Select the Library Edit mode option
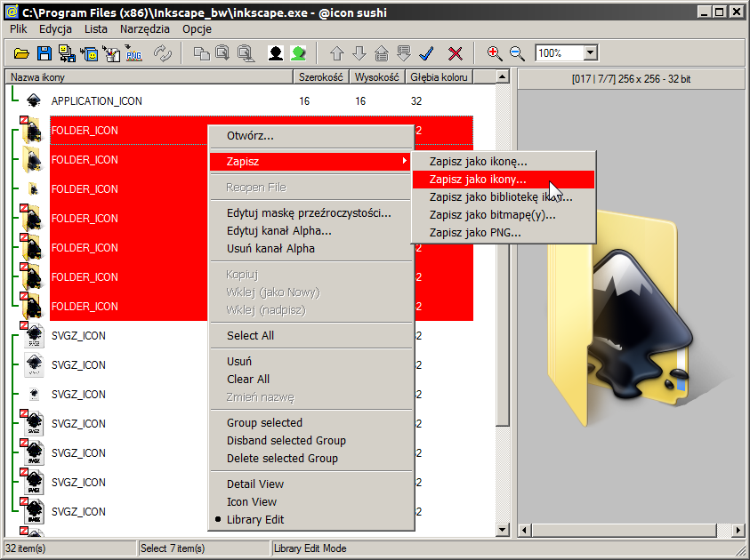The width and height of the screenshot is (750, 560). (x=311, y=519)
